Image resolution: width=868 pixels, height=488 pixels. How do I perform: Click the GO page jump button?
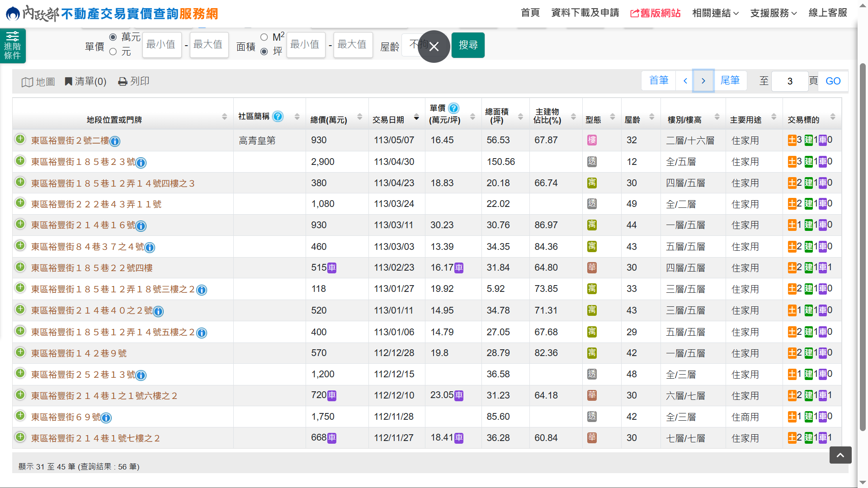833,81
